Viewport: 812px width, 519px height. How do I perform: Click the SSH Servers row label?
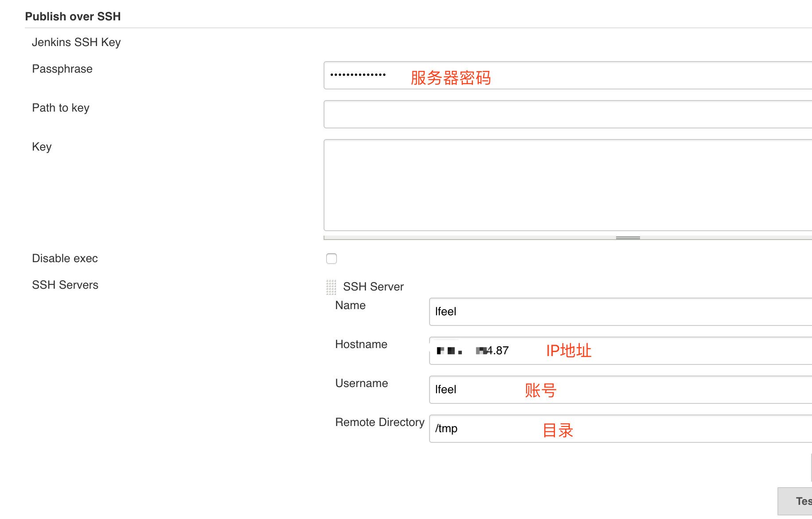(65, 285)
